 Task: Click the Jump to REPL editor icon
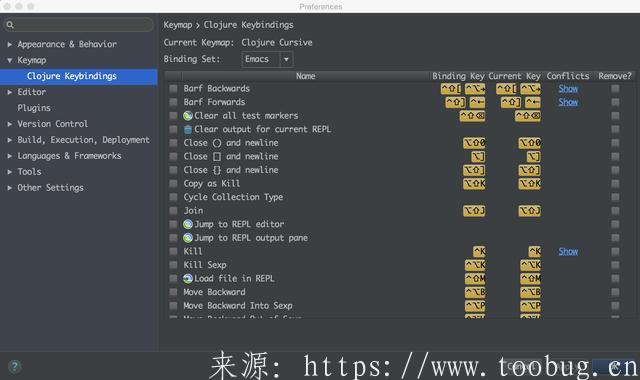click(188, 224)
